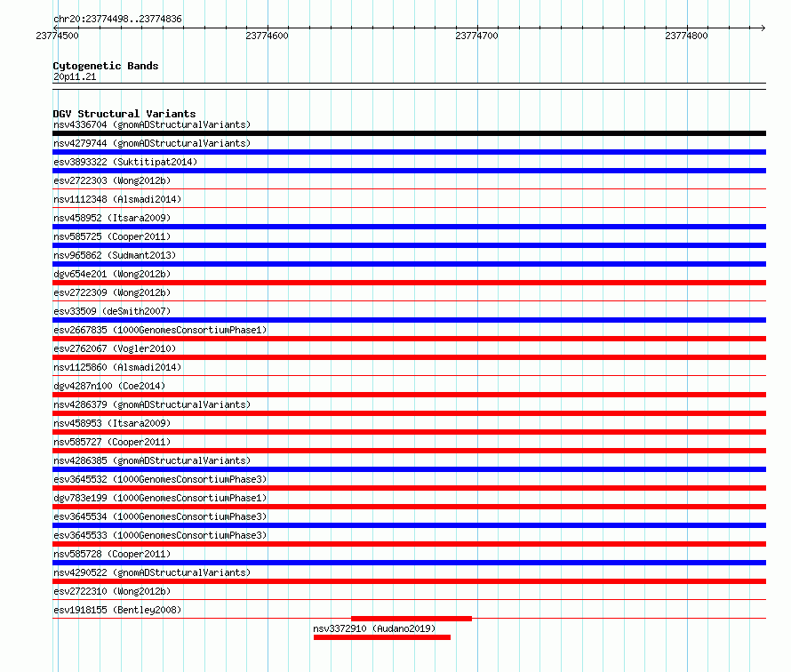Select nsv585728 (Cooper2011) variant label

[112, 554]
